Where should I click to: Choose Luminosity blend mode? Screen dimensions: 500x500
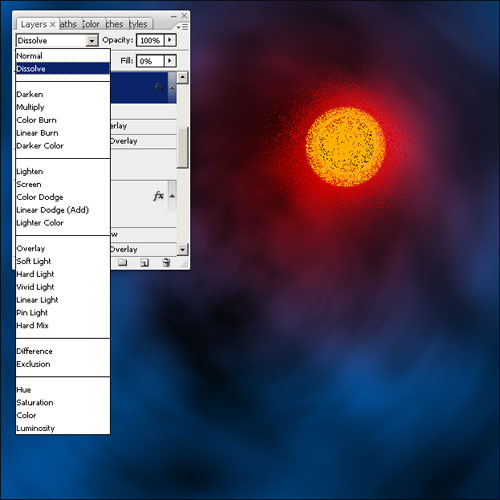63,428
